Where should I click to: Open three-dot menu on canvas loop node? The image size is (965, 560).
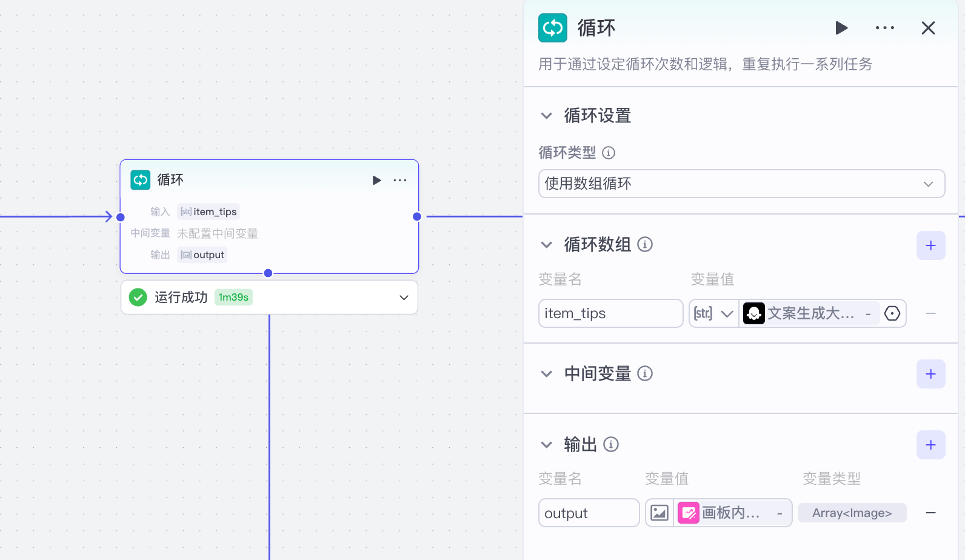(x=400, y=180)
